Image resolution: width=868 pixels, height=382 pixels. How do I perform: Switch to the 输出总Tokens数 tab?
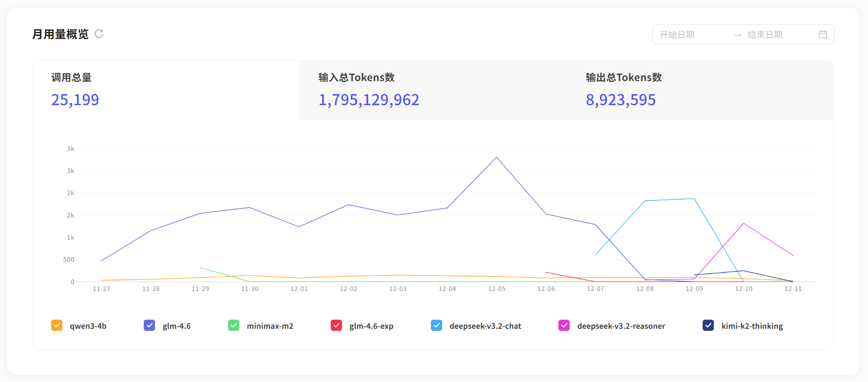pyautogui.click(x=700, y=90)
